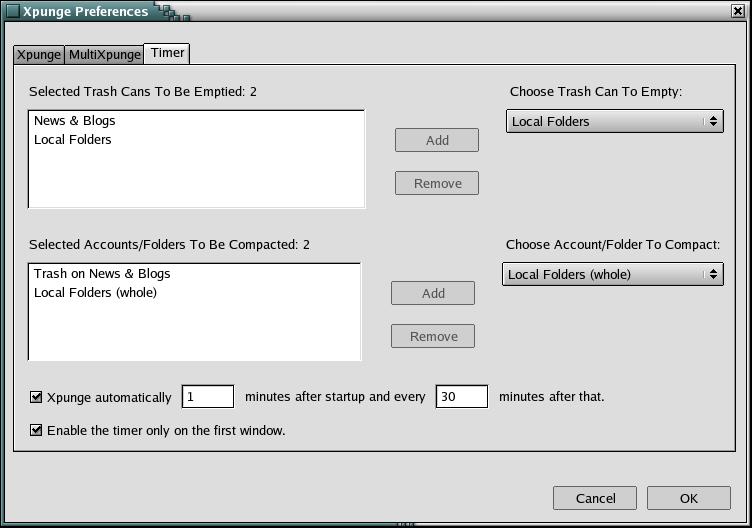The width and height of the screenshot is (752, 528).
Task: Click Add button for trash cans
Action: [437, 140]
